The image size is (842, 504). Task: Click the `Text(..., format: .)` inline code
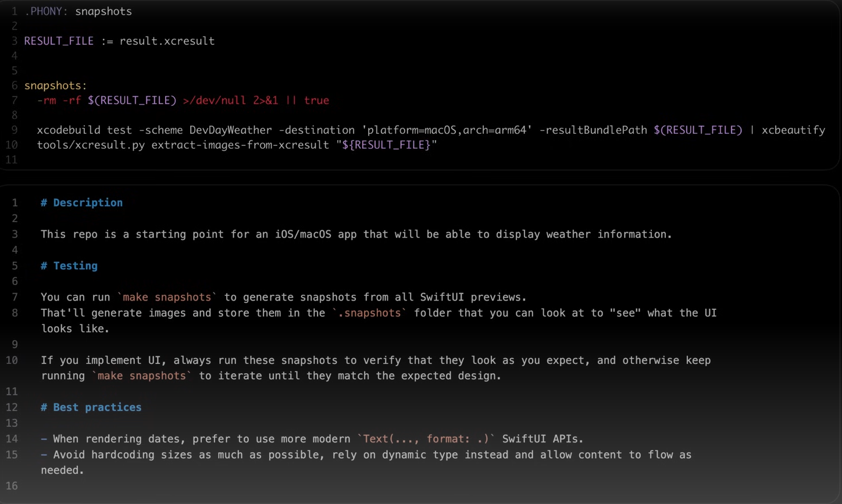pos(426,439)
